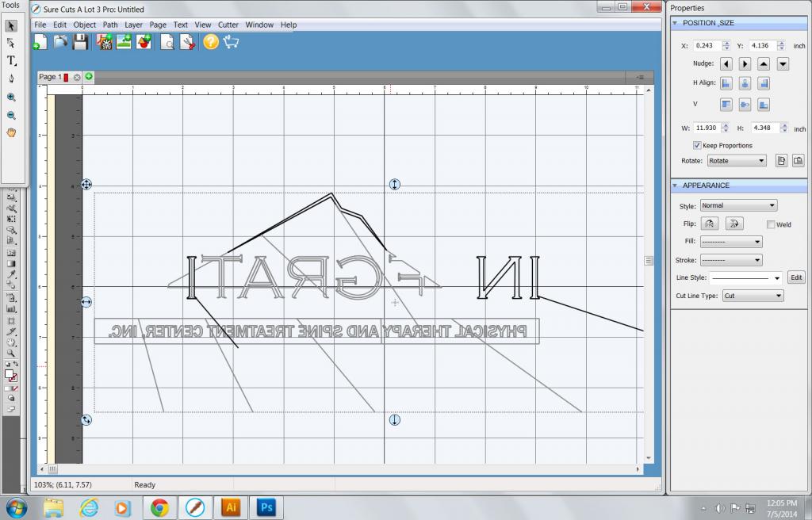Align objects to top vertically
This screenshot has width=812, height=520.
click(x=726, y=105)
